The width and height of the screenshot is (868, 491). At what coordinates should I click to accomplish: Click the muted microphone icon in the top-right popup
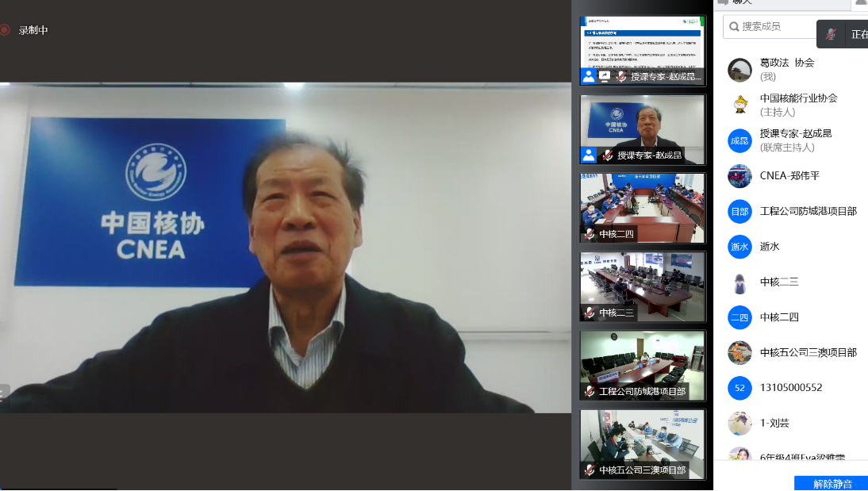[x=831, y=34]
